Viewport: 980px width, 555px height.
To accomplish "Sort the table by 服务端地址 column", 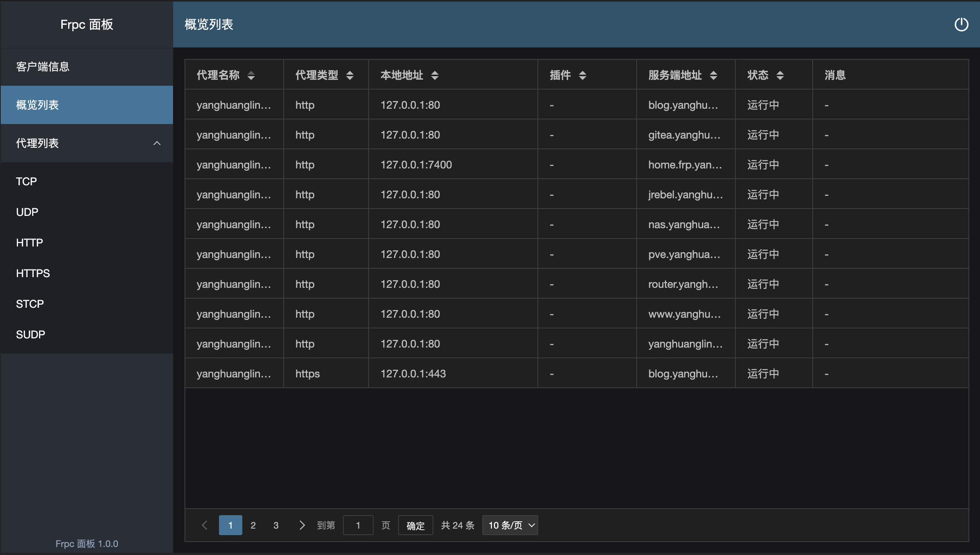I will tap(714, 75).
